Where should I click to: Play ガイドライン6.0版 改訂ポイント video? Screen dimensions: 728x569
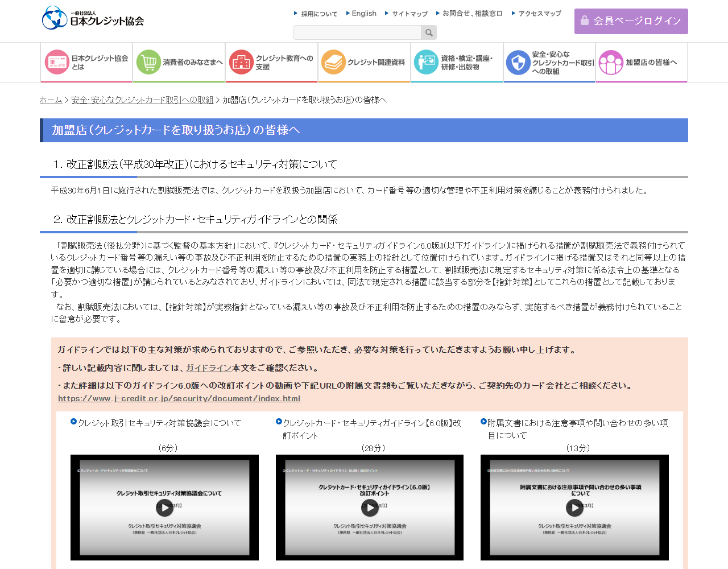click(370, 508)
